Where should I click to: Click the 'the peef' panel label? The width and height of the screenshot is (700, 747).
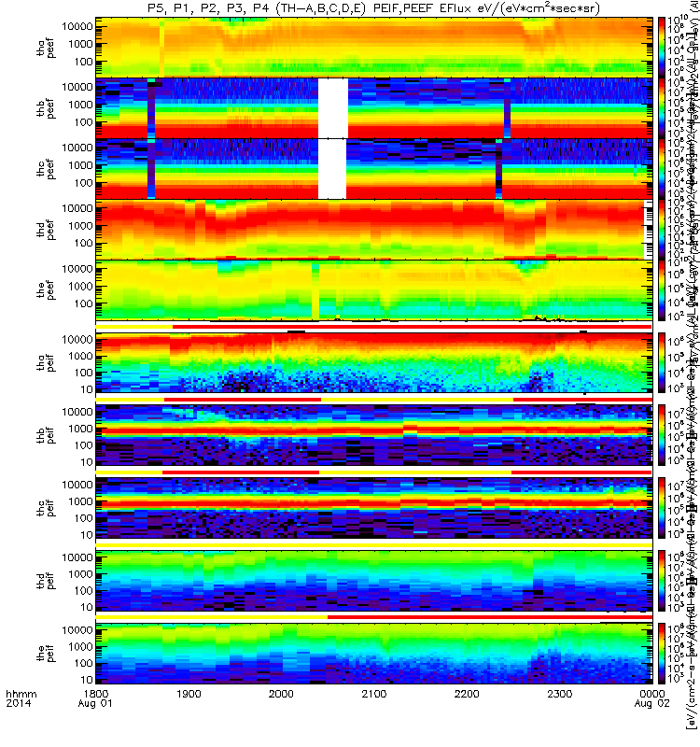tap(46, 290)
